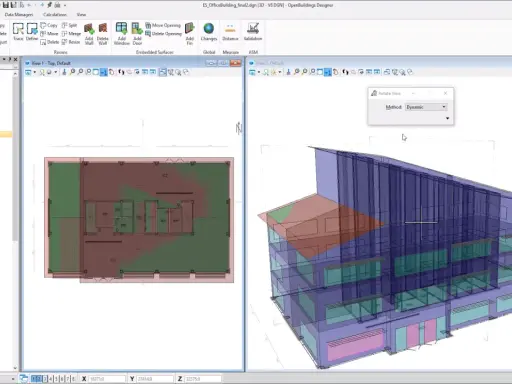Click Window Area icon in View 1

(88, 72)
